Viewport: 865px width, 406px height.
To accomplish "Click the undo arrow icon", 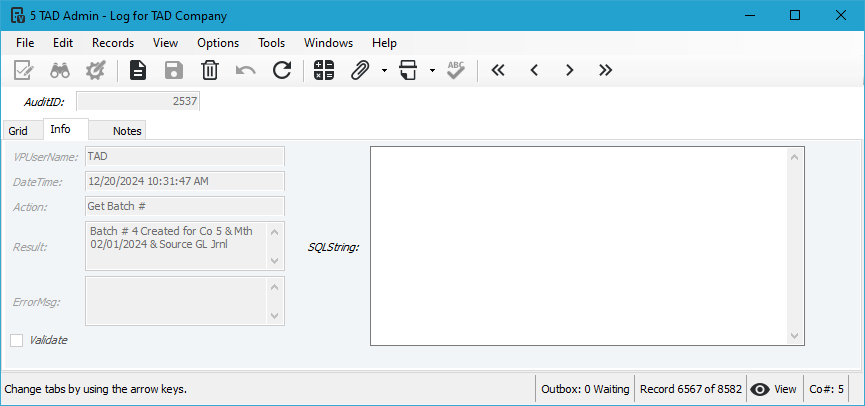I will coord(245,71).
